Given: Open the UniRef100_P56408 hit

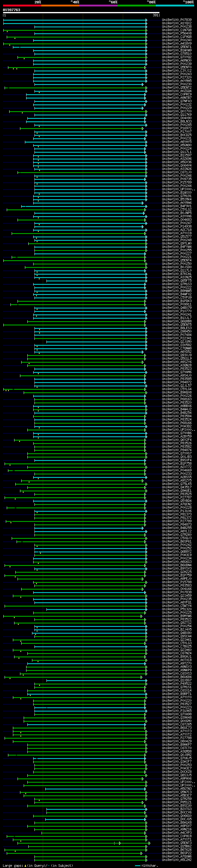Looking at the screenshot, I should [x=177, y=33].
